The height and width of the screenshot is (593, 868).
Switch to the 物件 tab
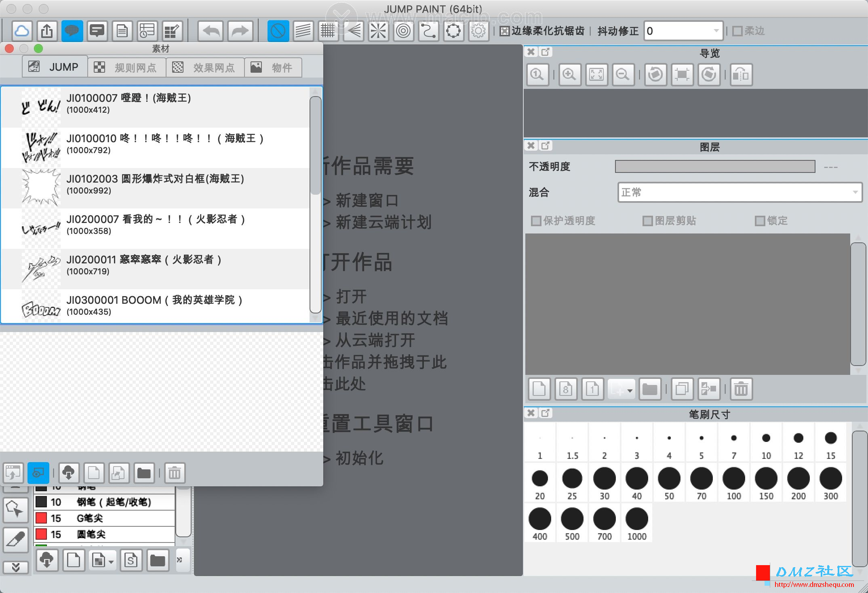click(x=273, y=67)
